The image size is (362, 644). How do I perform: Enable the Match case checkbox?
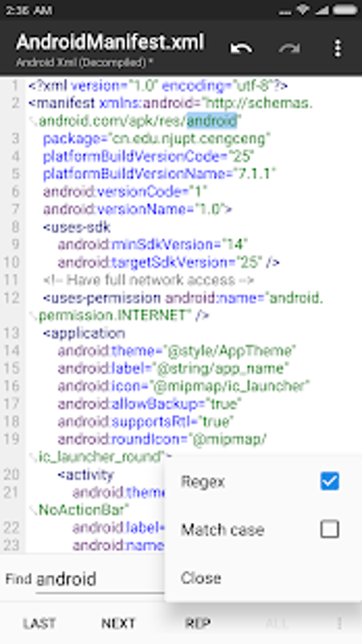point(330,529)
